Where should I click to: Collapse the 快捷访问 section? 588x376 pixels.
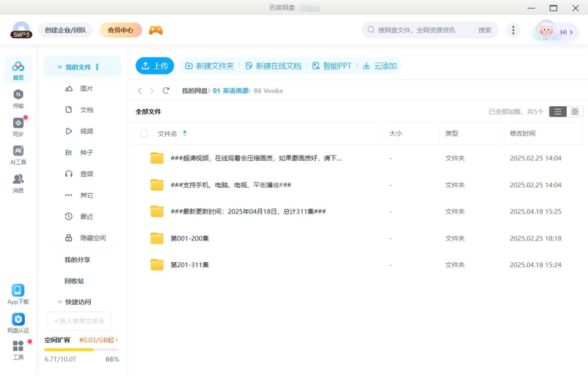pos(60,302)
